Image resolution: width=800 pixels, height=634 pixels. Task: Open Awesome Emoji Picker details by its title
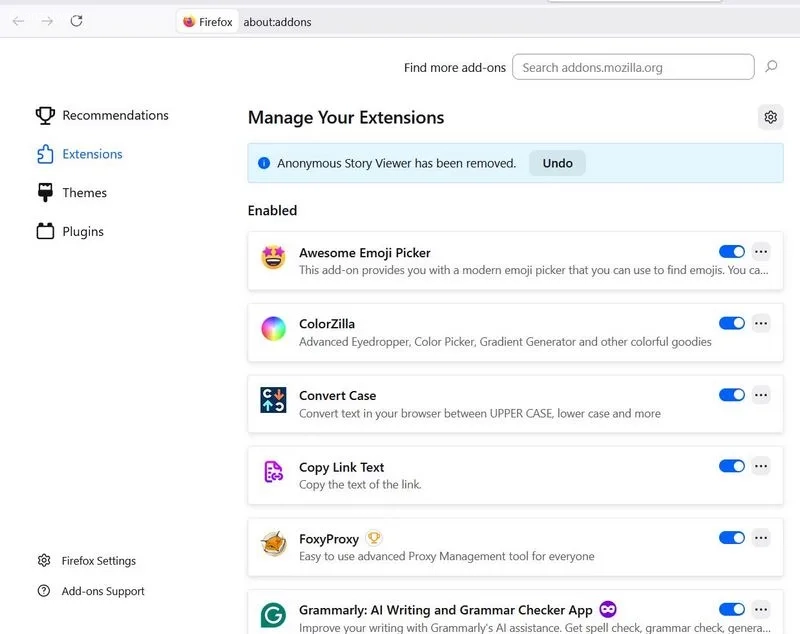[x=365, y=253]
